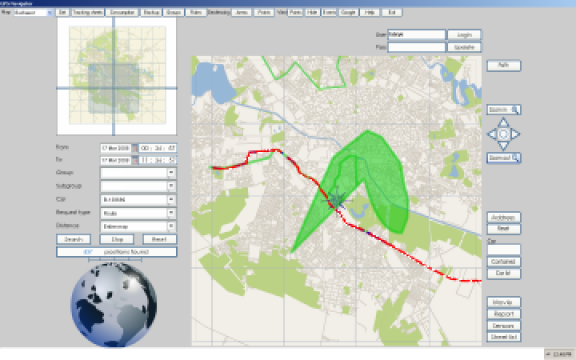Click the Movie button

504,302
